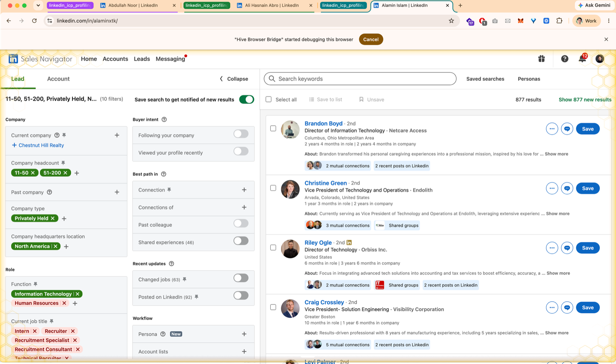Image resolution: width=616 pixels, height=364 pixels.
Task: Go to Home in Sales Navigator
Action: [89, 59]
